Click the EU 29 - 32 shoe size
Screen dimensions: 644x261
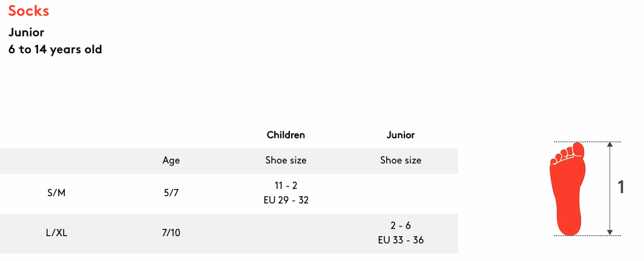pyautogui.click(x=286, y=200)
